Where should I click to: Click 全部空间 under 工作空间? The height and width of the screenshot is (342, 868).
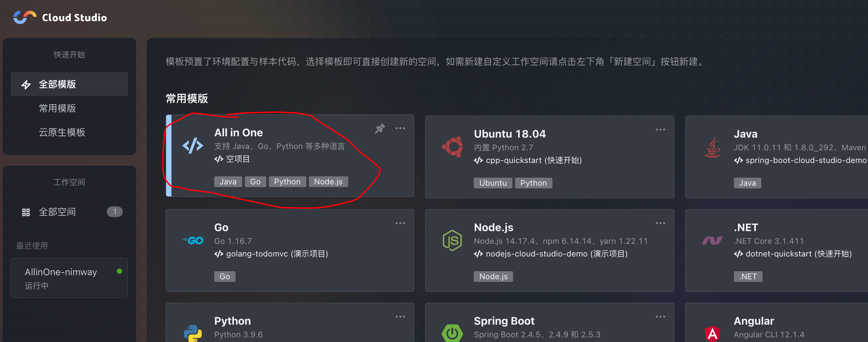[x=58, y=212]
